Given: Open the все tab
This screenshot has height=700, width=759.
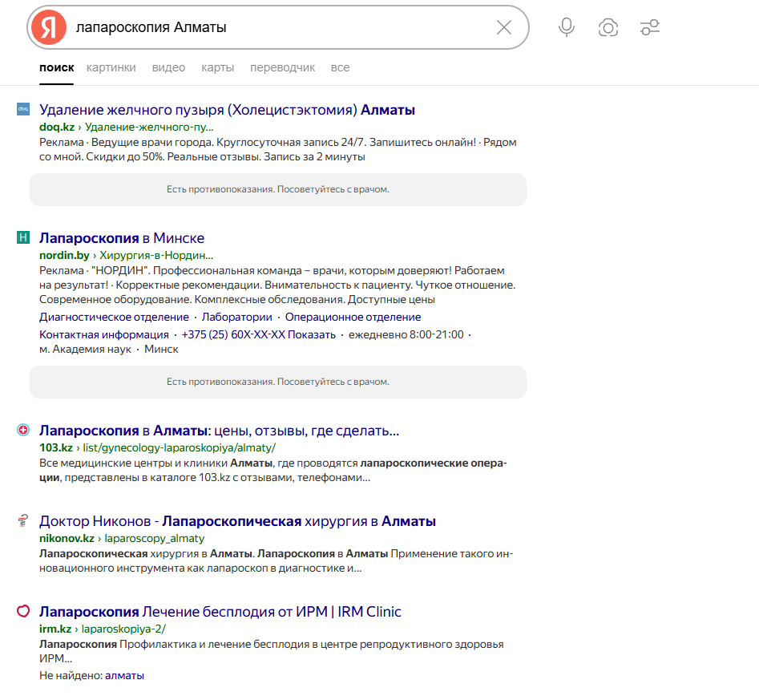Looking at the screenshot, I should (x=340, y=68).
